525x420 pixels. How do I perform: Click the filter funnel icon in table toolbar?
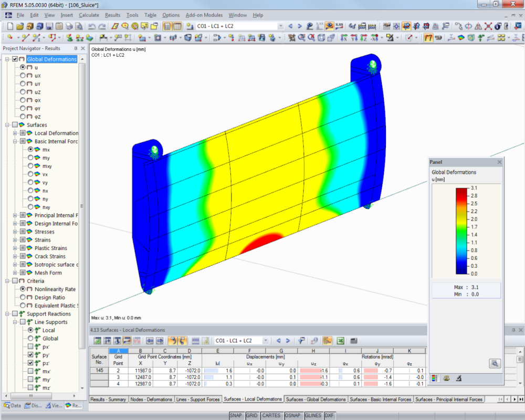[x=301, y=341]
